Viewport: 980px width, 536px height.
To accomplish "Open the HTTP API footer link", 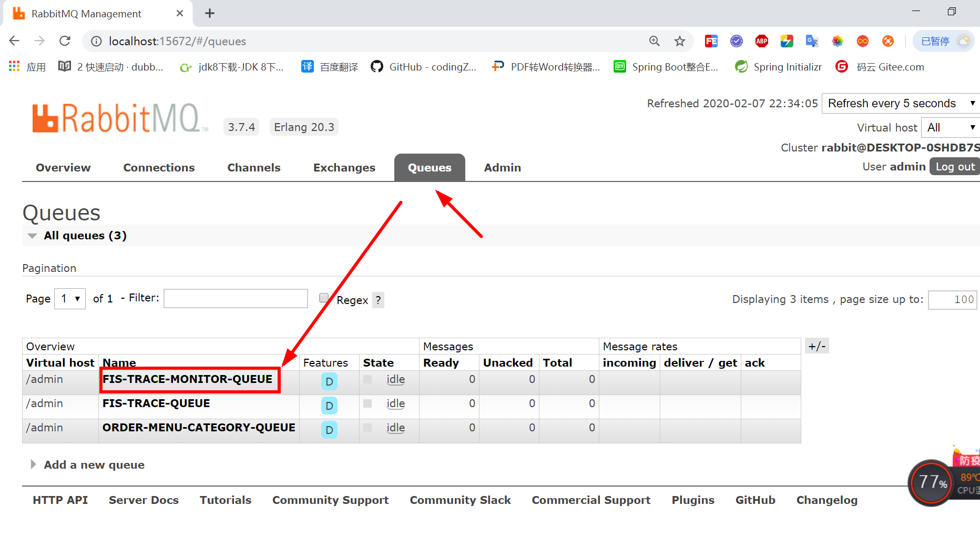I will [x=60, y=500].
